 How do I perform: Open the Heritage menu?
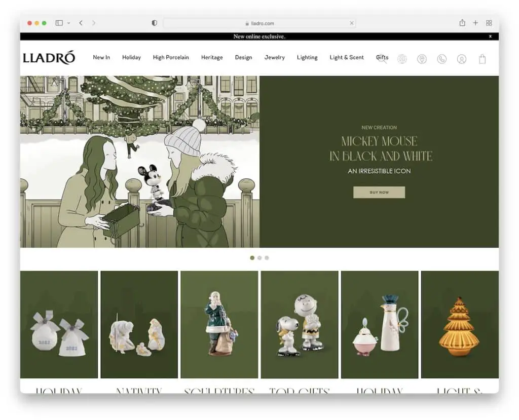point(212,57)
